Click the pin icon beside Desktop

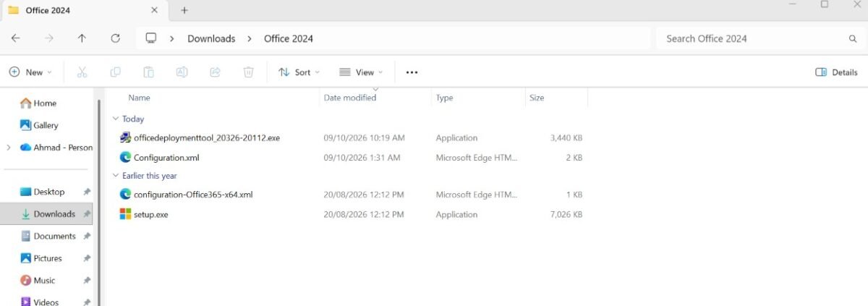click(87, 192)
